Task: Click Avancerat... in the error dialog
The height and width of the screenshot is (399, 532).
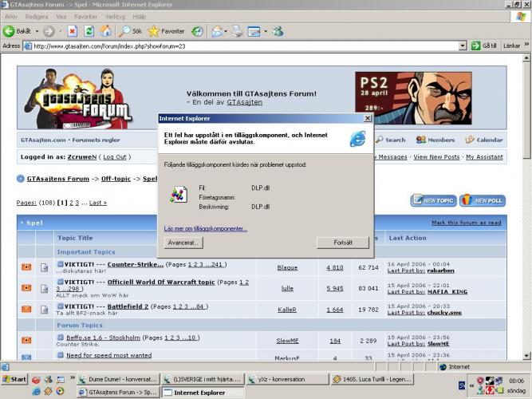Action: click(x=183, y=243)
